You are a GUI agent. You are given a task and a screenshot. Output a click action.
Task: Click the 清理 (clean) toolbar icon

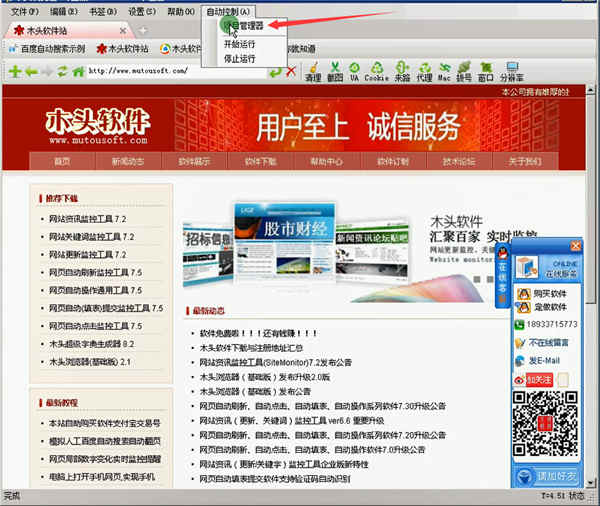(x=313, y=72)
